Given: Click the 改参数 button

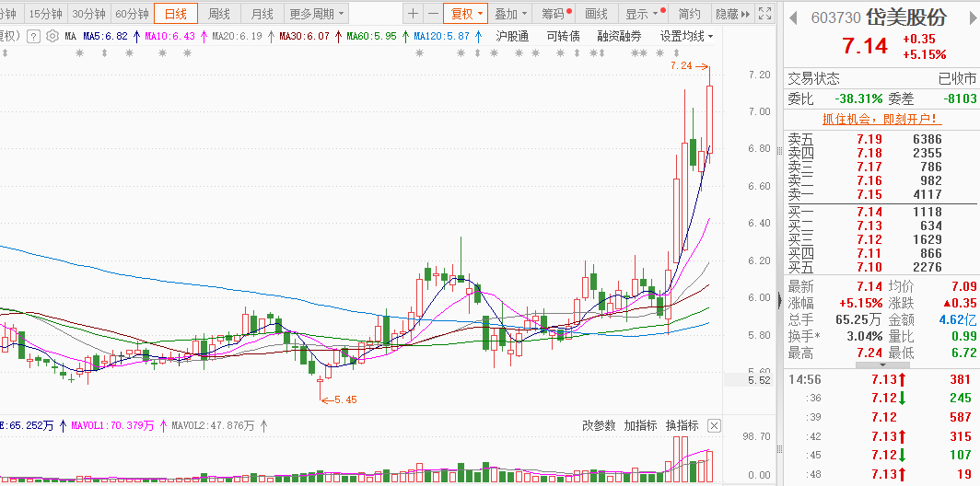Looking at the screenshot, I should click(599, 425).
